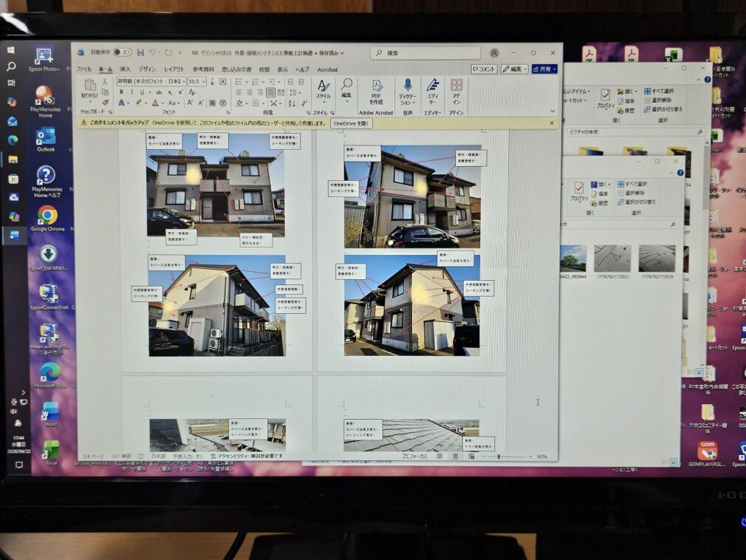Viewport: 746px width, 560px height.
Task: Click the OneDriveを開く button
Action: pyautogui.click(x=351, y=123)
